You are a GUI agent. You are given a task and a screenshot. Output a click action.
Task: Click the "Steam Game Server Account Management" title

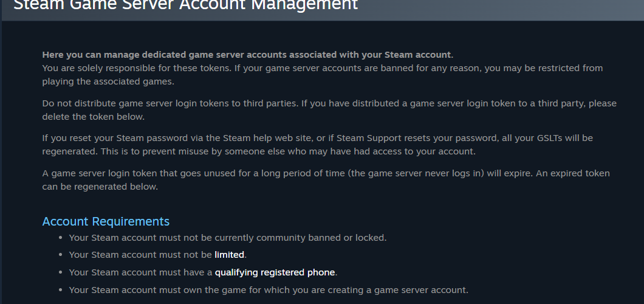pos(186,5)
